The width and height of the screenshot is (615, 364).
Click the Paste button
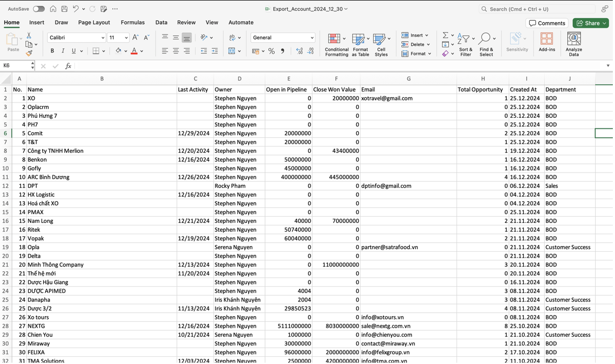(13, 43)
